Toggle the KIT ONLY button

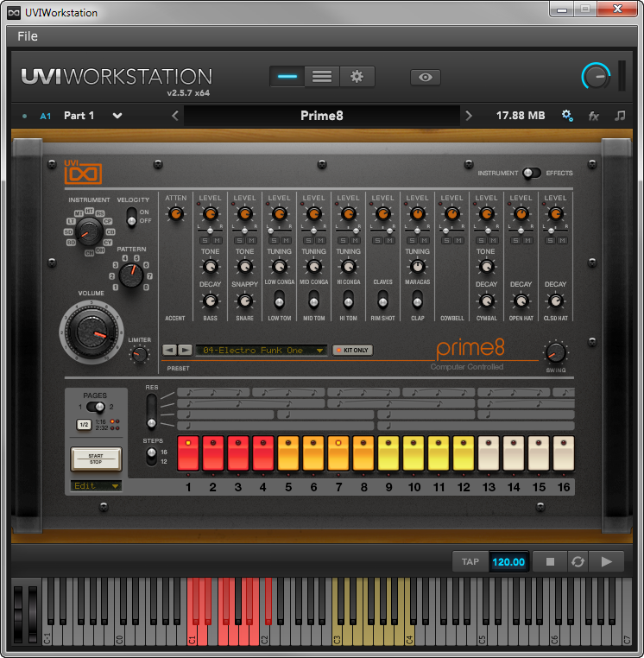352,350
